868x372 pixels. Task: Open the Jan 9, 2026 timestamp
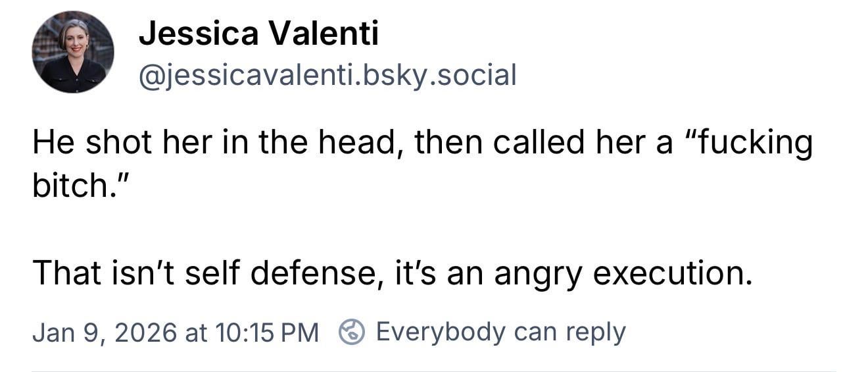pos(175,332)
